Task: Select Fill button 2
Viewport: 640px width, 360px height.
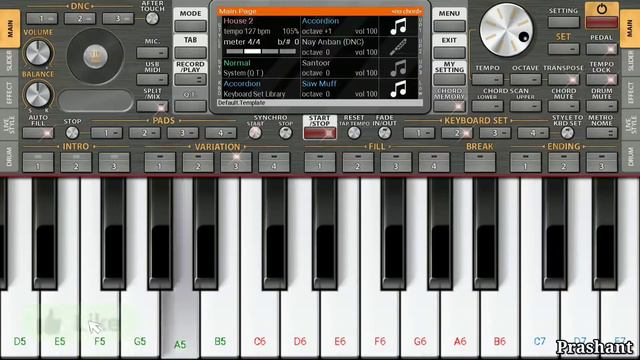Action: 358,162
